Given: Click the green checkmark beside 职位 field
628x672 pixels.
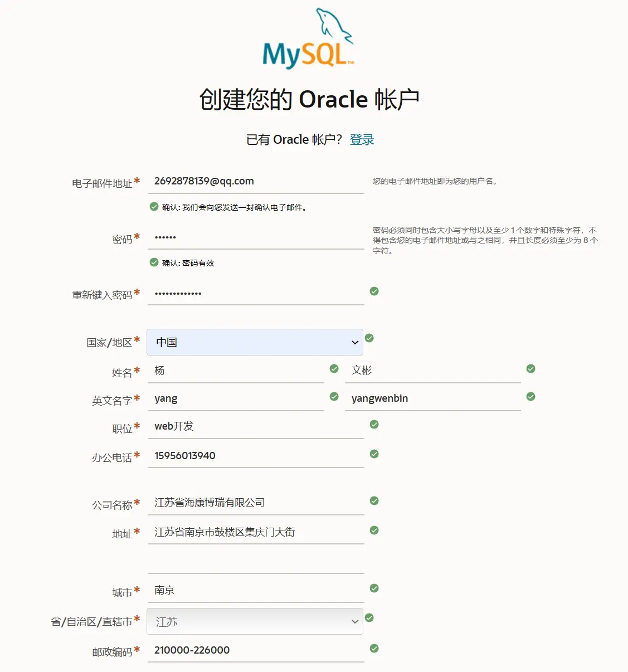Looking at the screenshot, I should coord(374,425).
